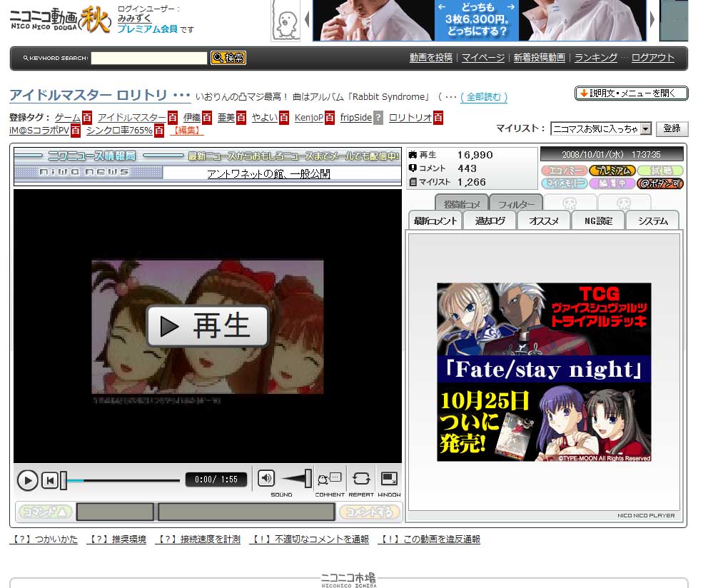Open dictionary icon beside シンクロ率765% tag
Image resolution: width=718 pixels, height=588 pixels.
coord(159,131)
